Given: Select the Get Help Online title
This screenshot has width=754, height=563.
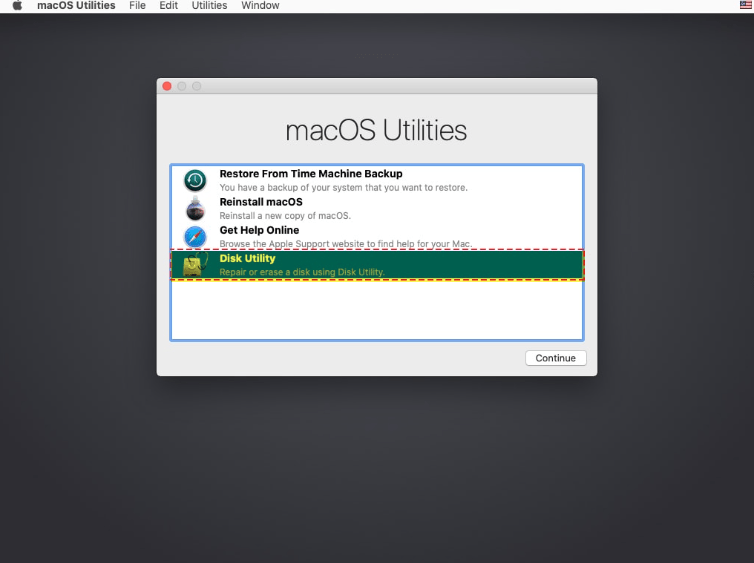Looking at the screenshot, I should click(259, 230).
